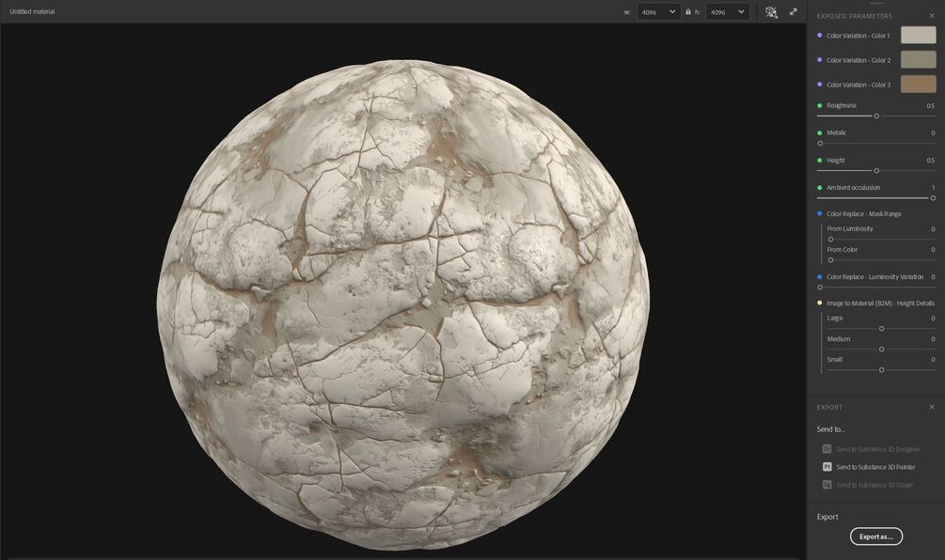Click the Color Replace - Mask Range label
The image size is (945, 560).
pyautogui.click(x=863, y=214)
